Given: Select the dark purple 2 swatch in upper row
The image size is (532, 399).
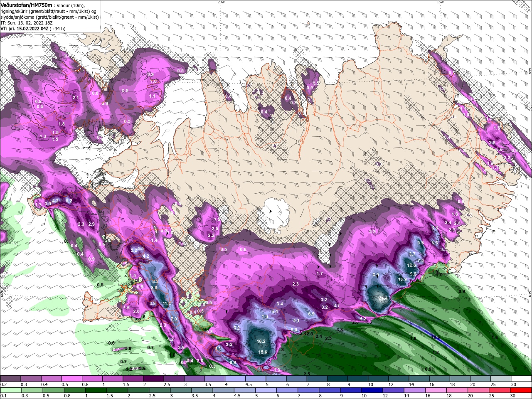Looking at the screenshot, I should click(153, 379).
